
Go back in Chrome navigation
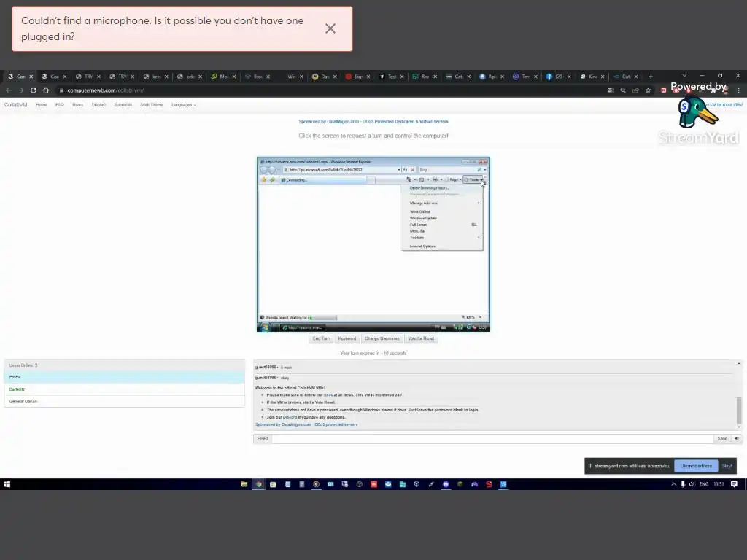pyautogui.click(x=9, y=90)
